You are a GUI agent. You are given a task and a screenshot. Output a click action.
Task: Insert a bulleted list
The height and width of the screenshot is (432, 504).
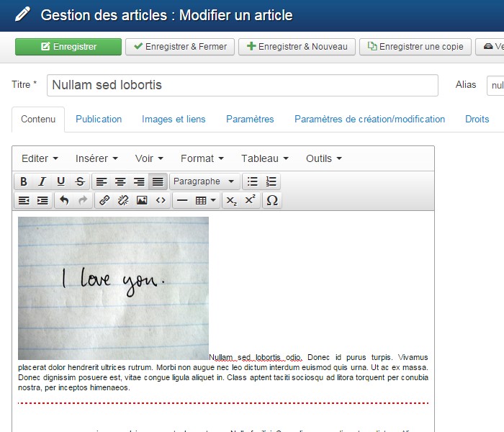pyautogui.click(x=252, y=181)
